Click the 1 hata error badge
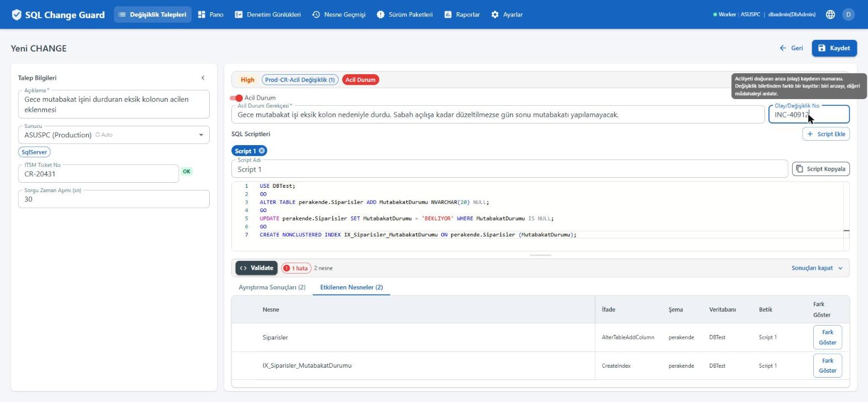Image resolution: width=868 pixels, height=402 pixels. (296, 269)
